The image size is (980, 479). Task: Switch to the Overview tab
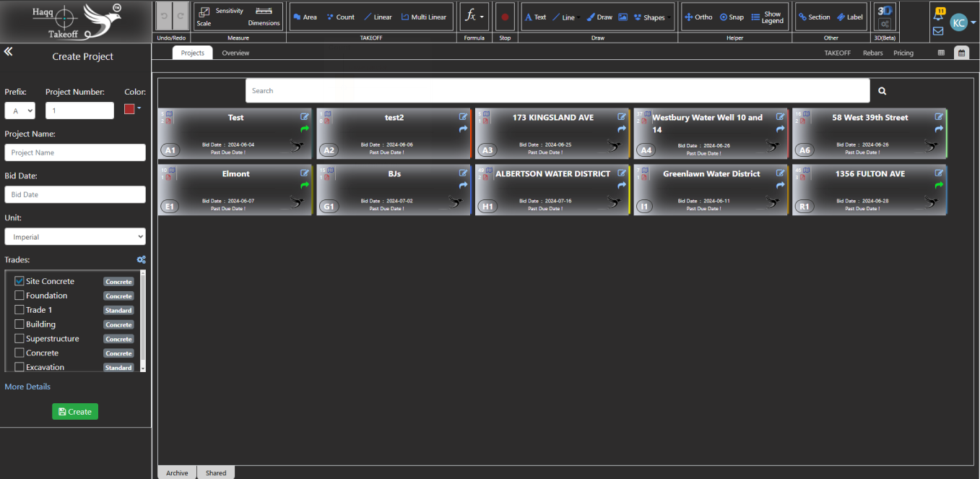[235, 53]
